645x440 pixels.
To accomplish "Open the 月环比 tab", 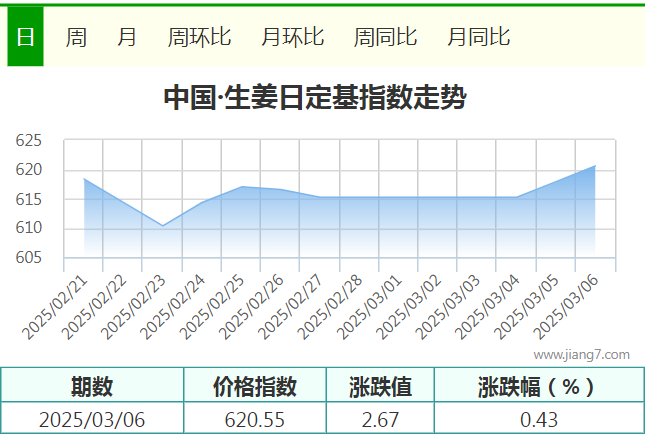I will [x=292, y=37].
